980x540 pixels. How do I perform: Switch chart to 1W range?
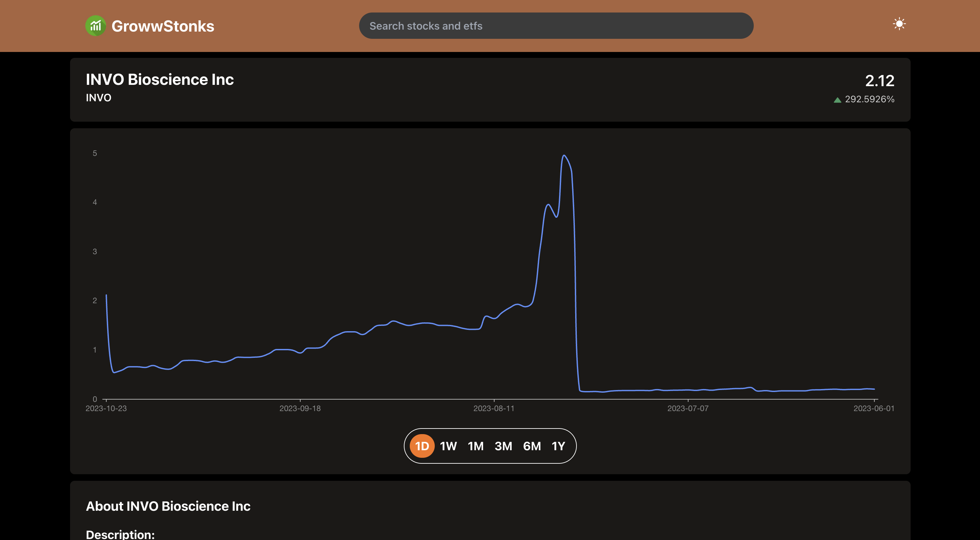pyautogui.click(x=448, y=446)
